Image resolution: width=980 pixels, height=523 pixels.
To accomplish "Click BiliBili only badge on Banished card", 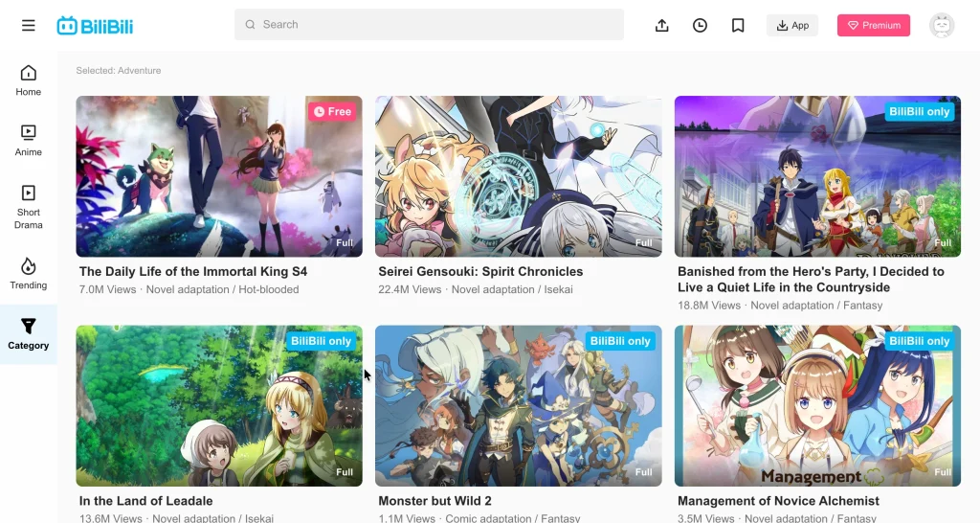I will (x=920, y=111).
